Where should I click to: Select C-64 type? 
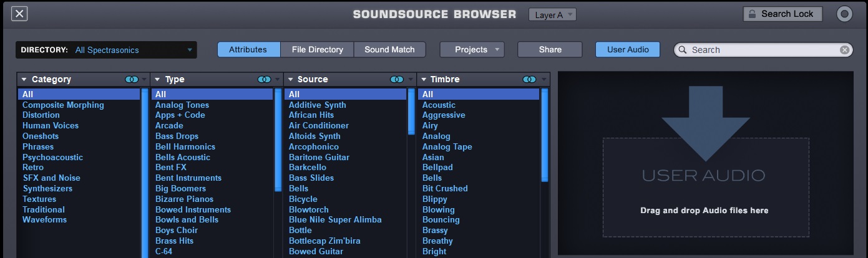[x=163, y=251]
